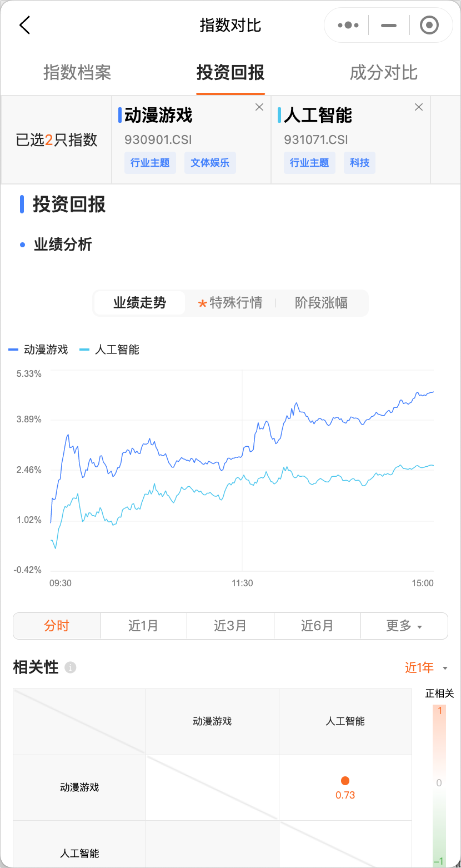Open the three-dot mini program menu

[348, 26]
